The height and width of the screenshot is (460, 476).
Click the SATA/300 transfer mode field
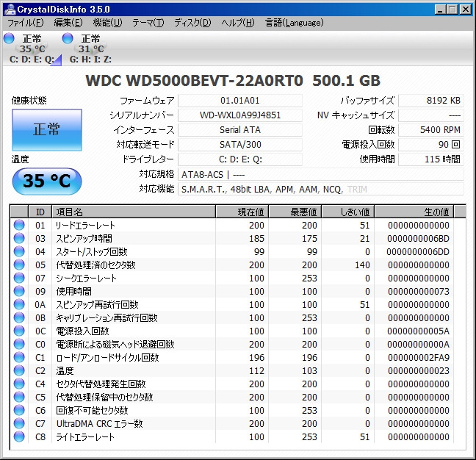click(x=239, y=145)
